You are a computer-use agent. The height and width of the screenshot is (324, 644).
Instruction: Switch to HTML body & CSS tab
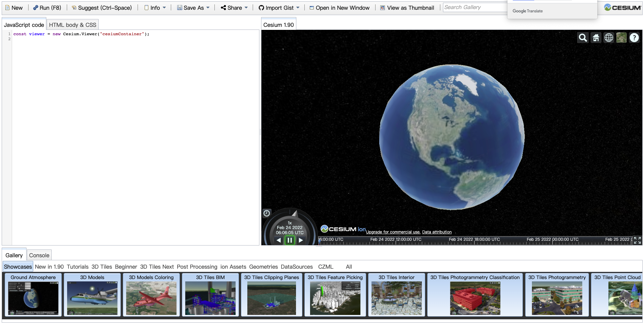72,25
